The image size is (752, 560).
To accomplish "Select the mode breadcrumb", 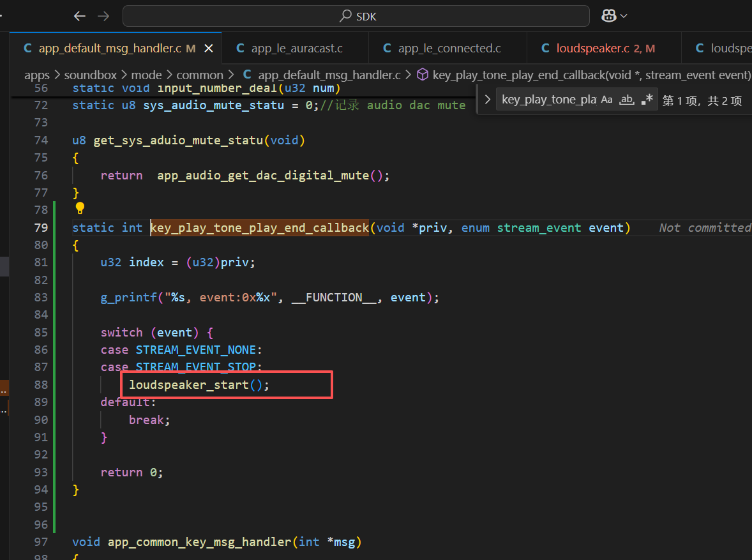I will [146, 75].
